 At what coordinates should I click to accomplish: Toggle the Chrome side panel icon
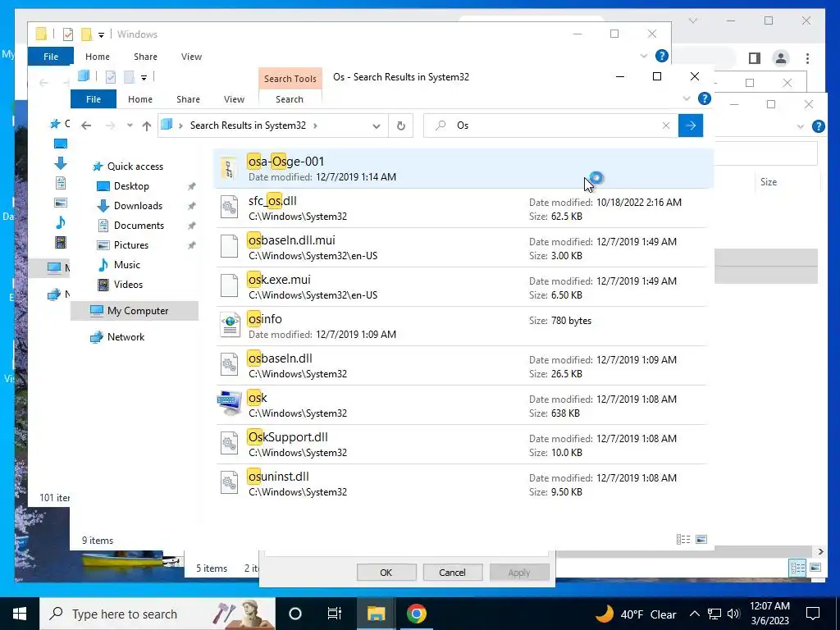(755, 58)
